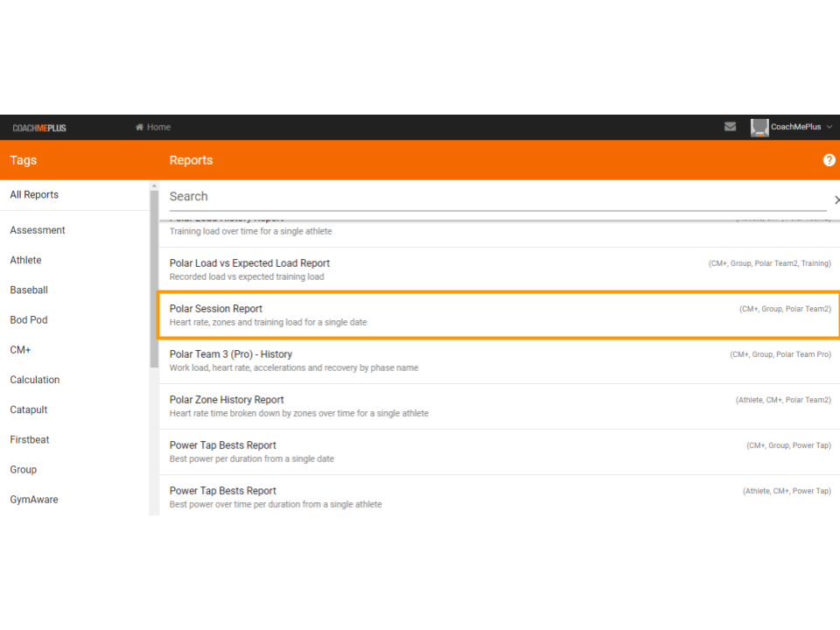Select the CM+ tag
840x630 pixels.
[20, 350]
